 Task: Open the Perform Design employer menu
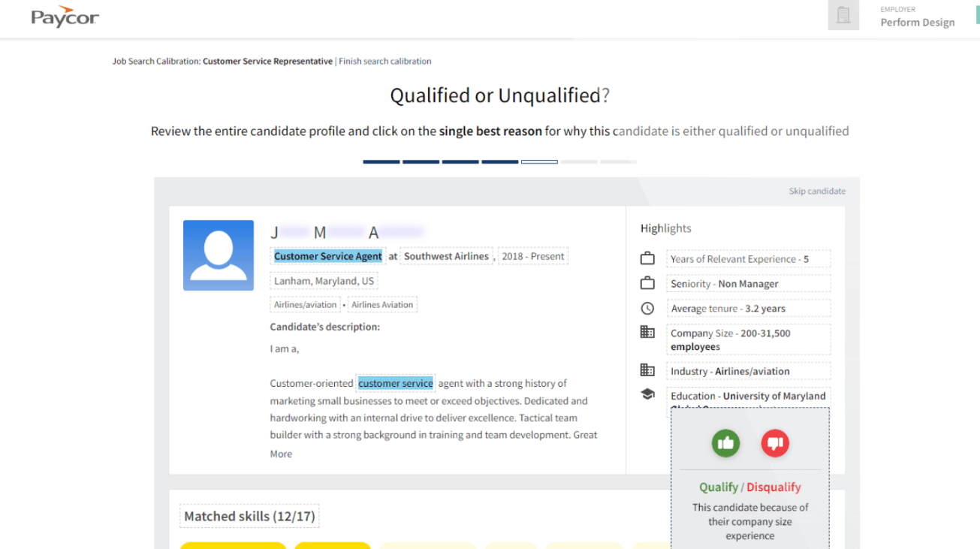(x=917, y=23)
